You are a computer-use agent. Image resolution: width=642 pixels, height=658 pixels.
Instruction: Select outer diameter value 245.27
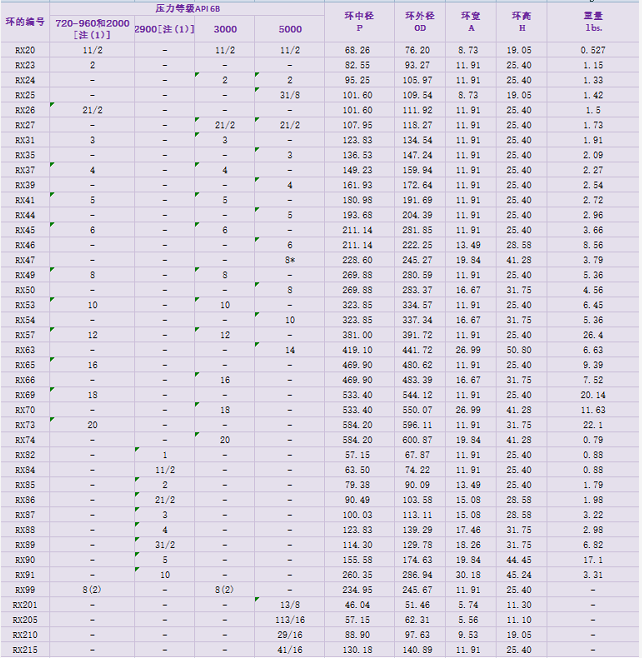pyautogui.click(x=418, y=260)
